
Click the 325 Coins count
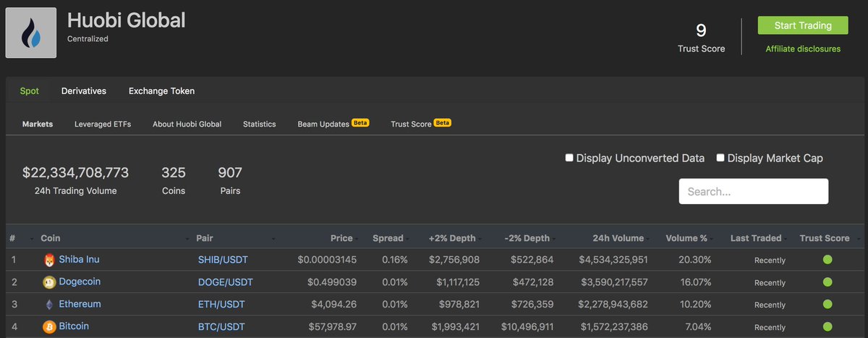pyautogui.click(x=174, y=173)
